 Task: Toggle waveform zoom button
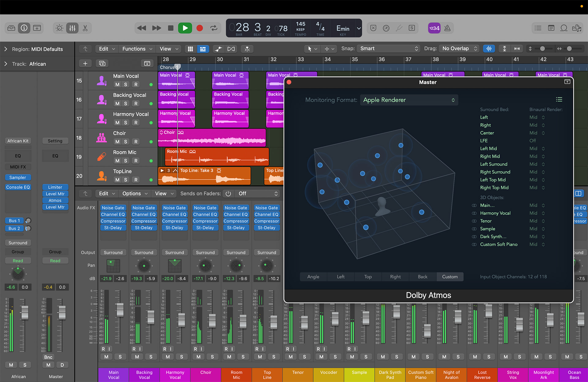pyautogui.click(x=489, y=49)
